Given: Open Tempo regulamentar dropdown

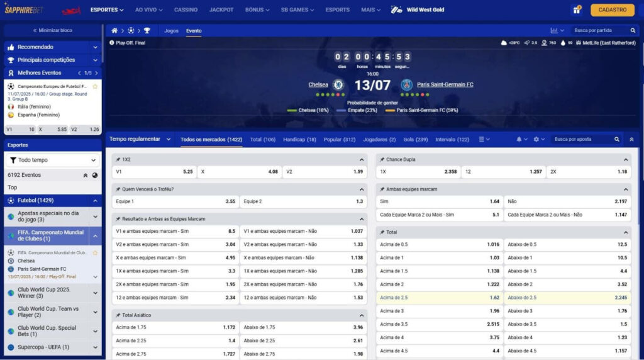Looking at the screenshot, I should pos(140,139).
